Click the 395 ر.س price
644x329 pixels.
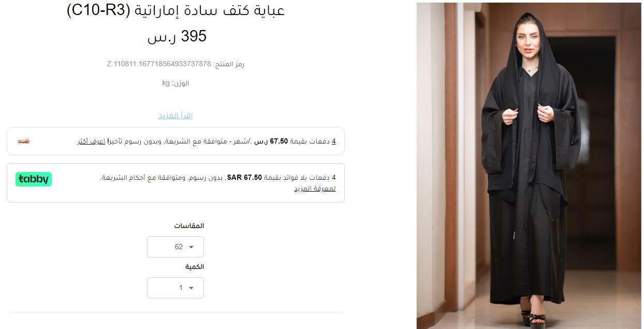click(x=177, y=36)
